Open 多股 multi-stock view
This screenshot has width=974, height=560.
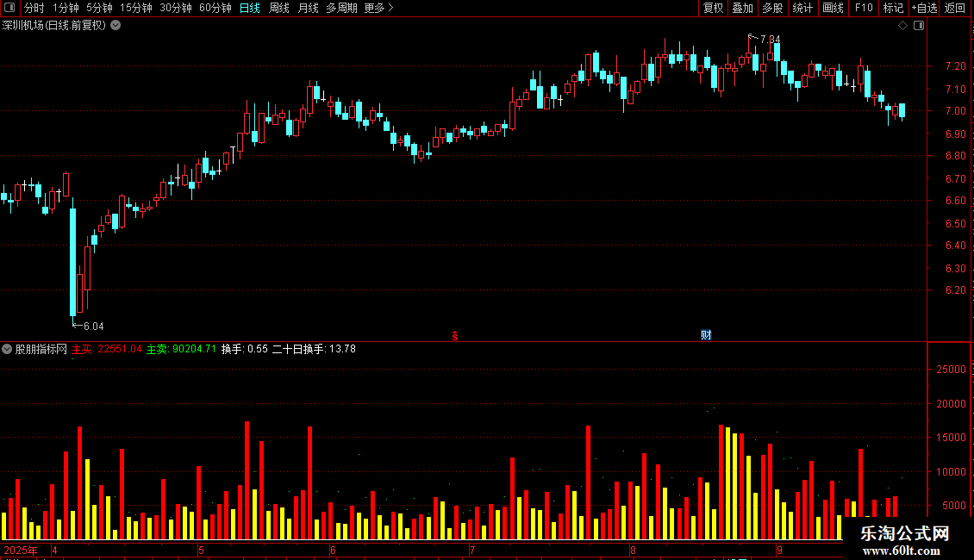coord(772,8)
